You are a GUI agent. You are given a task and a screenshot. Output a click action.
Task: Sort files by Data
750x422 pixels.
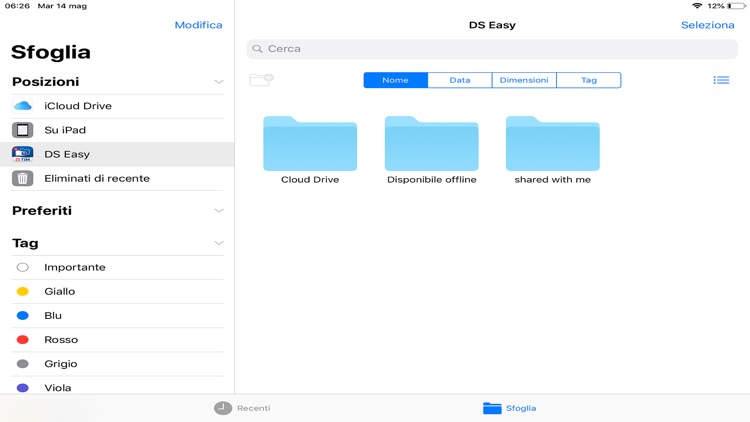click(x=460, y=80)
